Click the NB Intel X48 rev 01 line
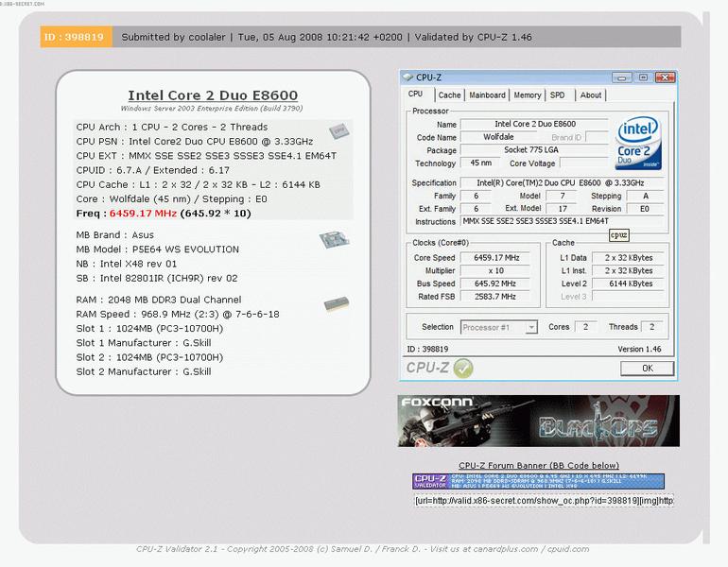 pyautogui.click(x=127, y=264)
